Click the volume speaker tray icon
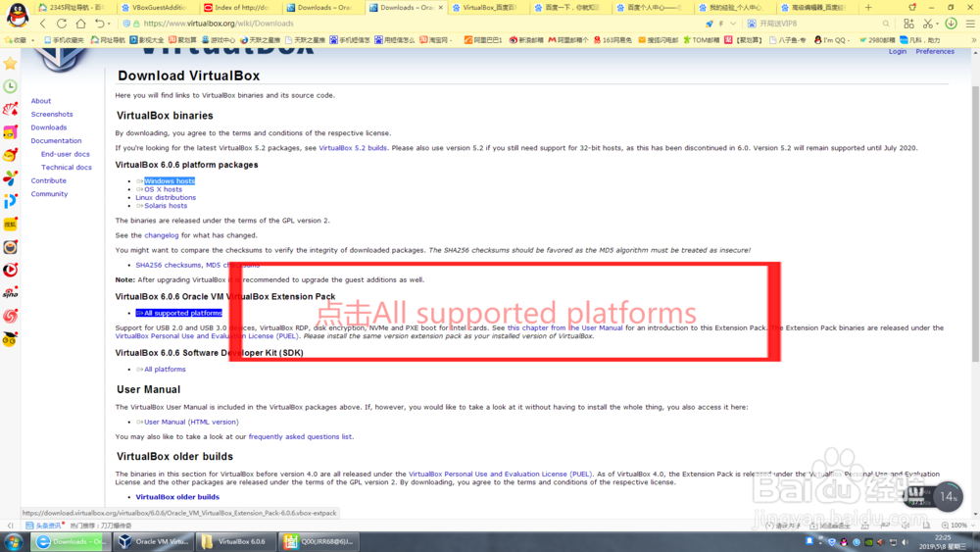Image resolution: width=980 pixels, height=552 pixels. click(x=905, y=542)
